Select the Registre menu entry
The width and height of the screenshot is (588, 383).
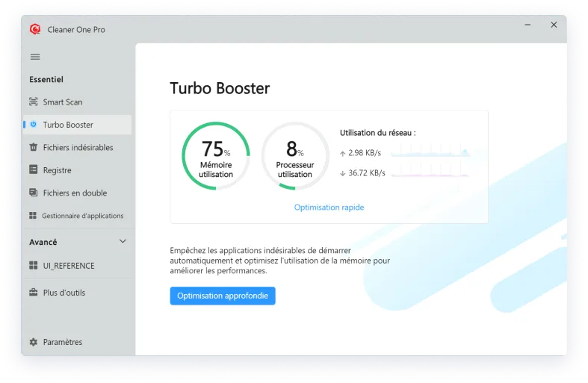[58, 170]
